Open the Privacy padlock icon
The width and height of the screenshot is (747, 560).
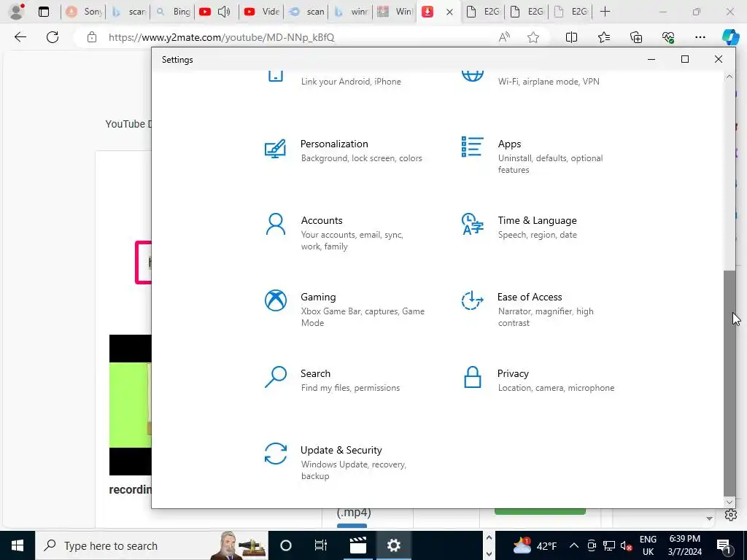pyautogui.click(x=472, y=377)
